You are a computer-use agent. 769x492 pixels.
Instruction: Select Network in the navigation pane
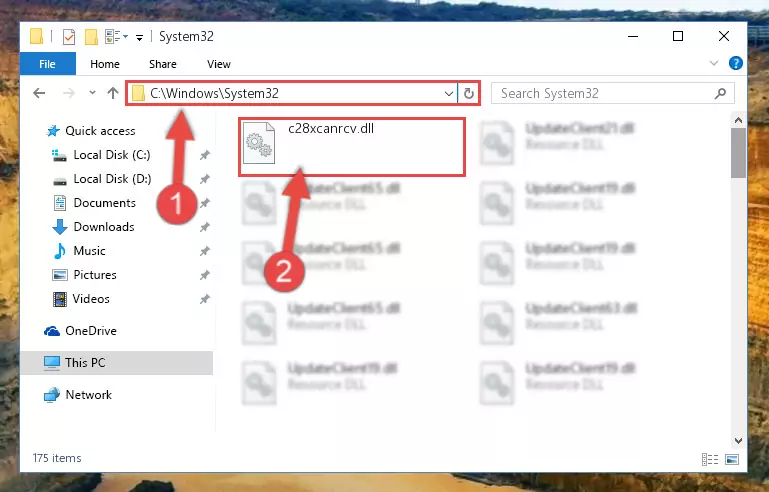[x=89, y=395]
